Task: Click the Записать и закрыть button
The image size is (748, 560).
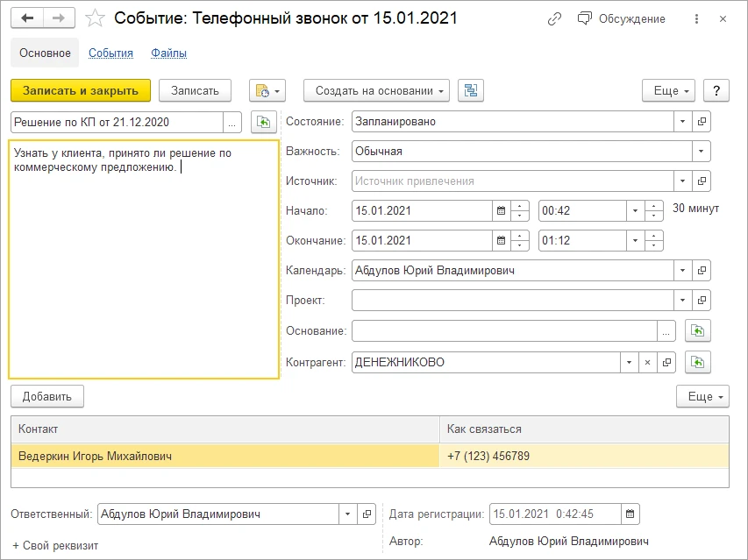Action: pyautogui.click(x=81, y=90)
